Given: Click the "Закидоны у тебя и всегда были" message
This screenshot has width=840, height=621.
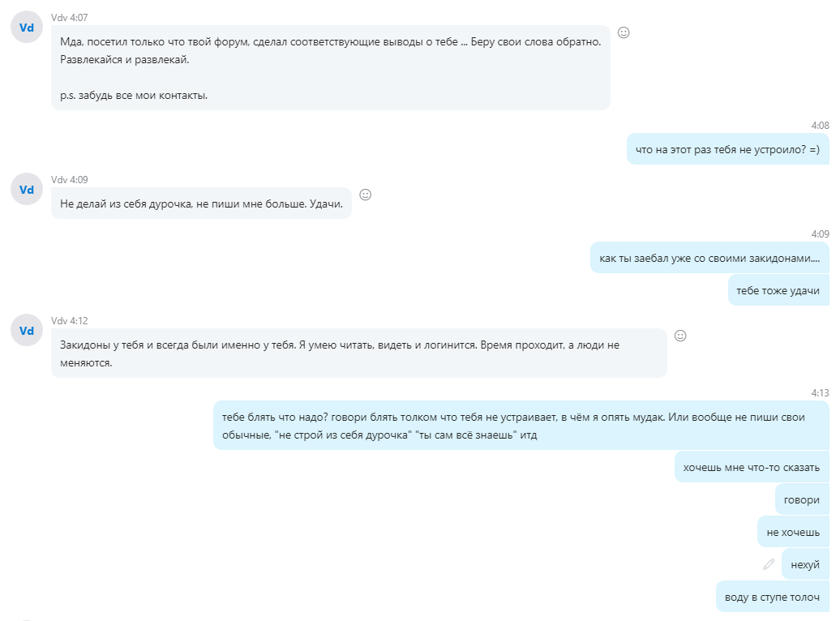Looking at the screenshot, I should [358, 353].
